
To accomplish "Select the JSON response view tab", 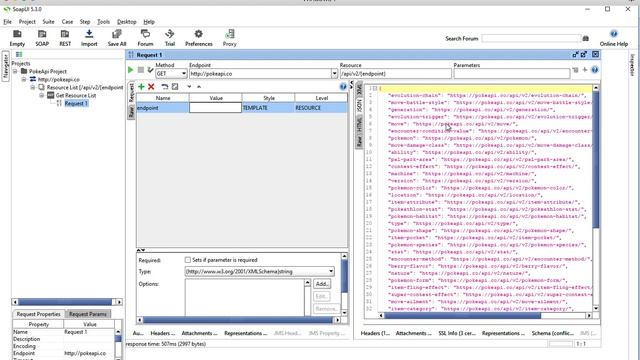I will click(x=359, y=106).
